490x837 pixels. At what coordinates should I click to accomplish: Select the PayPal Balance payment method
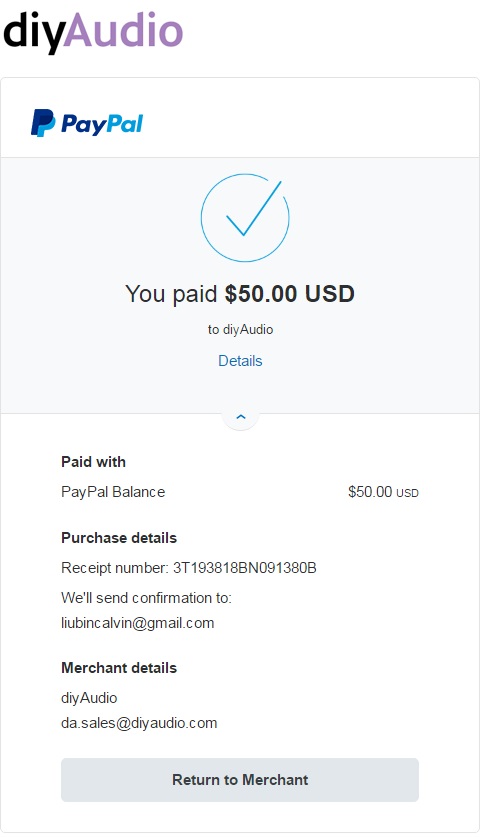[x=113, y=492]
